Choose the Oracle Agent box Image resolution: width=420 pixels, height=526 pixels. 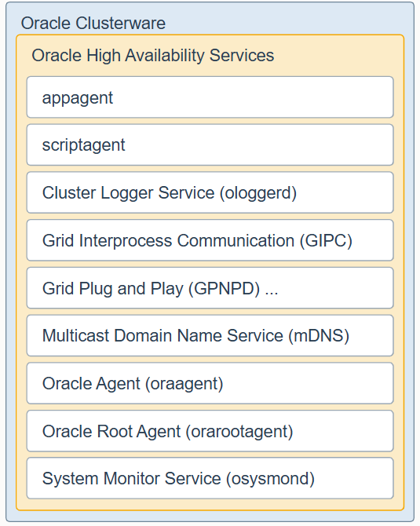(x=210, y=383)
